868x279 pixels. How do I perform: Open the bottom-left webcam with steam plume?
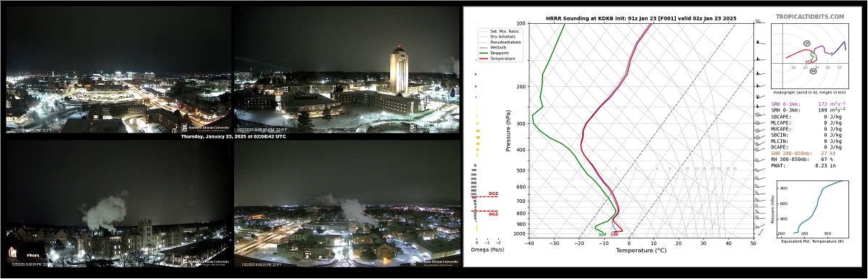pos(118,203)
